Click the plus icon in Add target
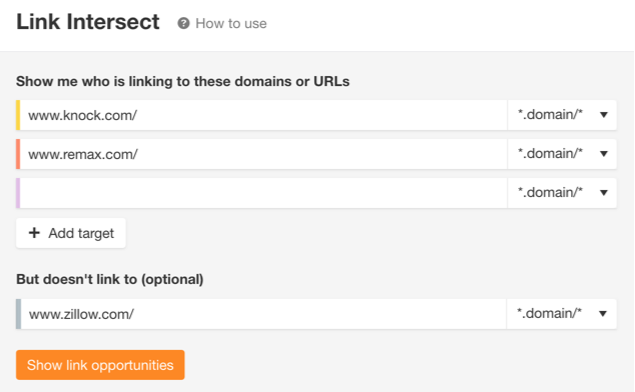The image size is (635, 392). [x=34, y=233]
